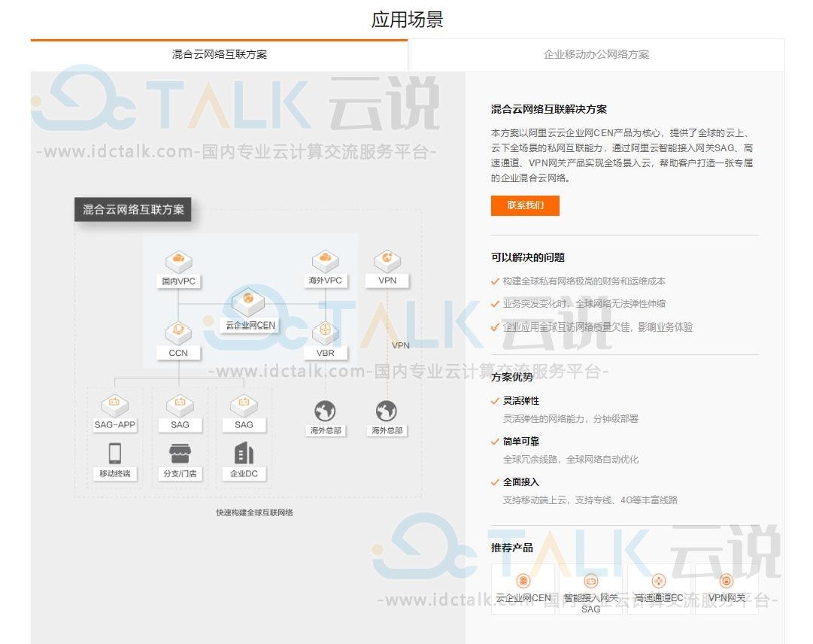Click the 可以解决的问题 heading
Screen dimensions: 813x644
coord(528,257)
